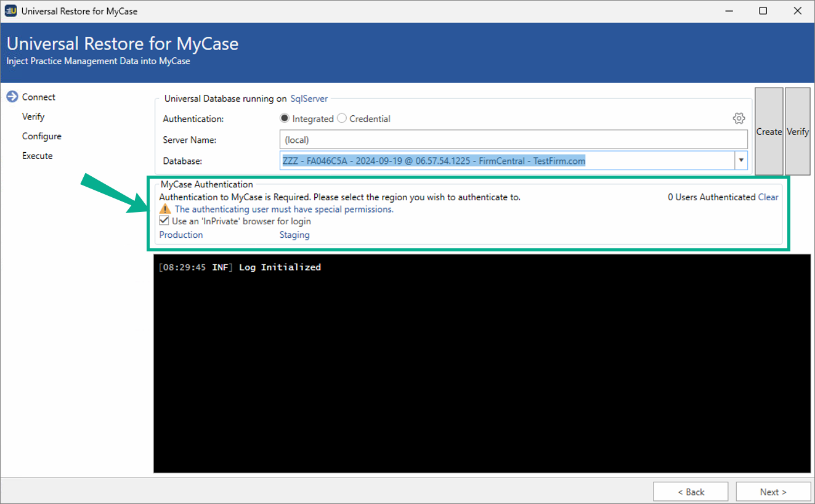Image resolution: width=815 pixels, height=504 pixels.
Task: Click the Verify button beside Create
Action: [x=798, y=131]
